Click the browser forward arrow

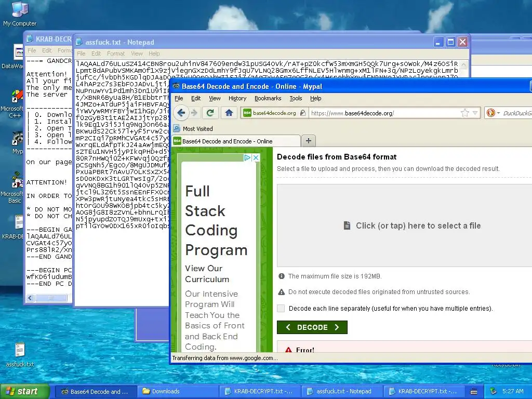pos(194,113)
